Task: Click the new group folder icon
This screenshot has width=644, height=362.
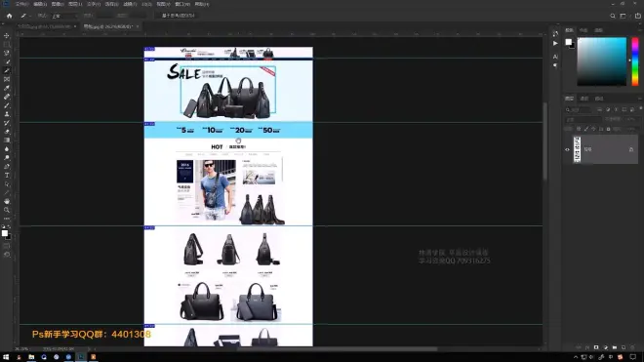Action: click(615, 347)
